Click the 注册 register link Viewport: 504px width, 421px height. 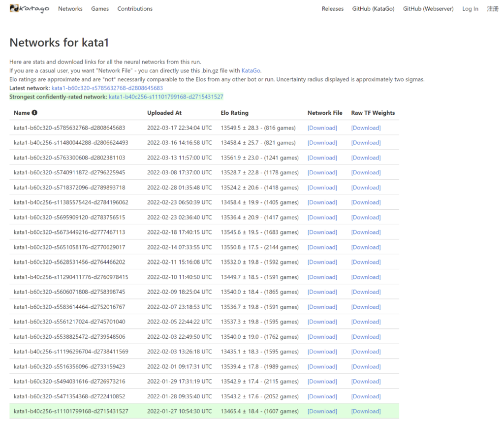coord(492,9)
